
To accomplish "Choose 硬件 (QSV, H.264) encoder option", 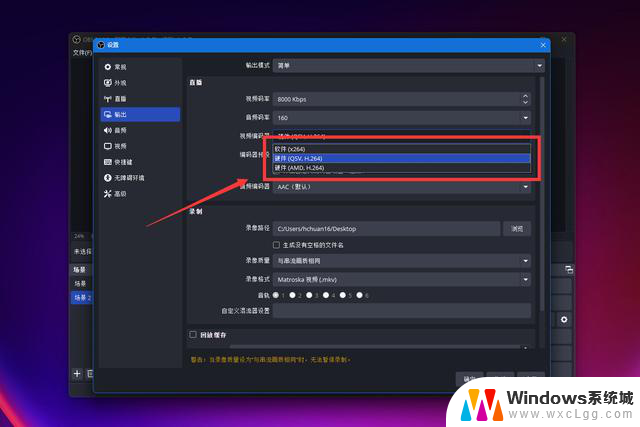I will (402, 158).
